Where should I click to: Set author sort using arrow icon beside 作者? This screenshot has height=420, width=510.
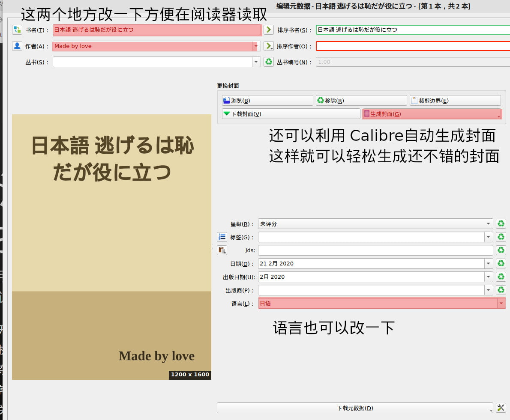coord(268,46)
